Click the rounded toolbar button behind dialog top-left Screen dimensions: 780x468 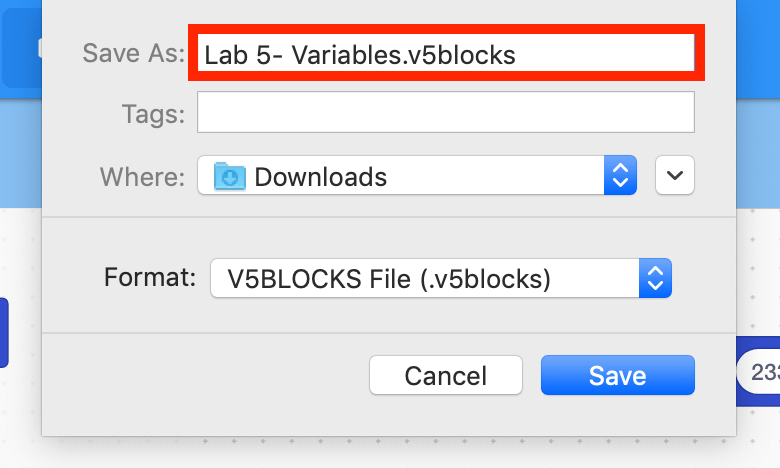[21, 48]
